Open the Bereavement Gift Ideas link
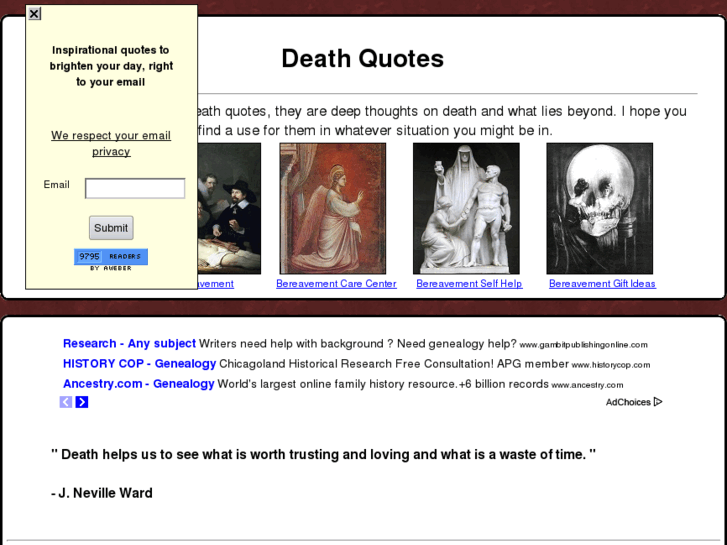This screenshot has width=727, height=545. point(602,284)
